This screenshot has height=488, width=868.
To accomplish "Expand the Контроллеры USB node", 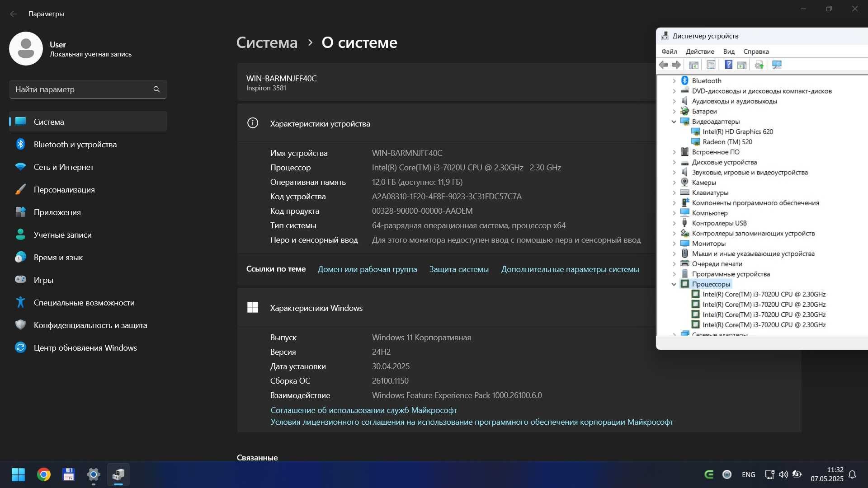I will click(674, 223).
